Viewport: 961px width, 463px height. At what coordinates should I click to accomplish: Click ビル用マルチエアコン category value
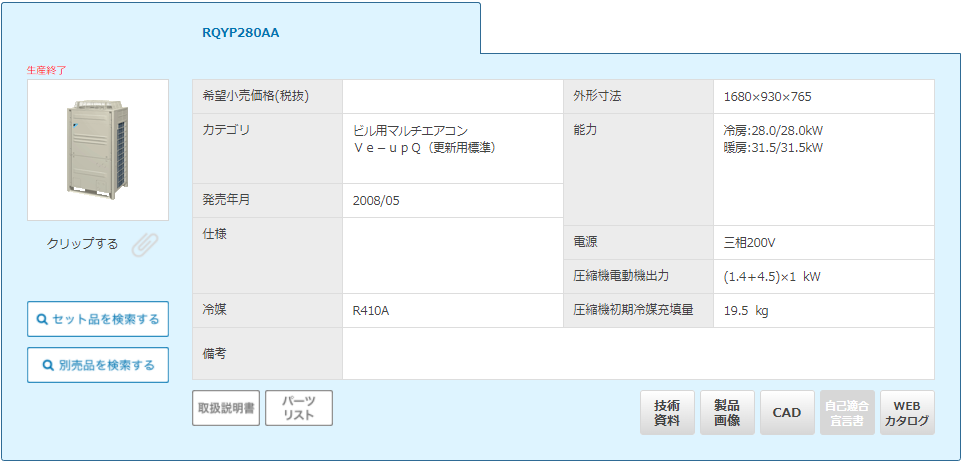[x=411, y=131]
